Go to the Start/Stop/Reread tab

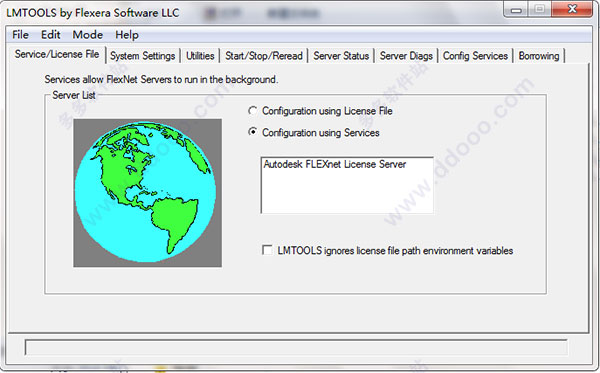pos(264,56)
